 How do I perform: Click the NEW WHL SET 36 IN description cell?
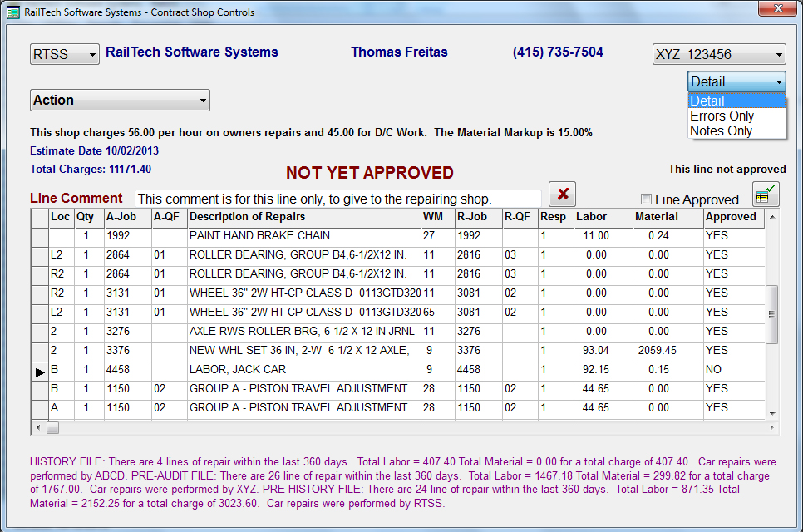click(x=304, y=351)
